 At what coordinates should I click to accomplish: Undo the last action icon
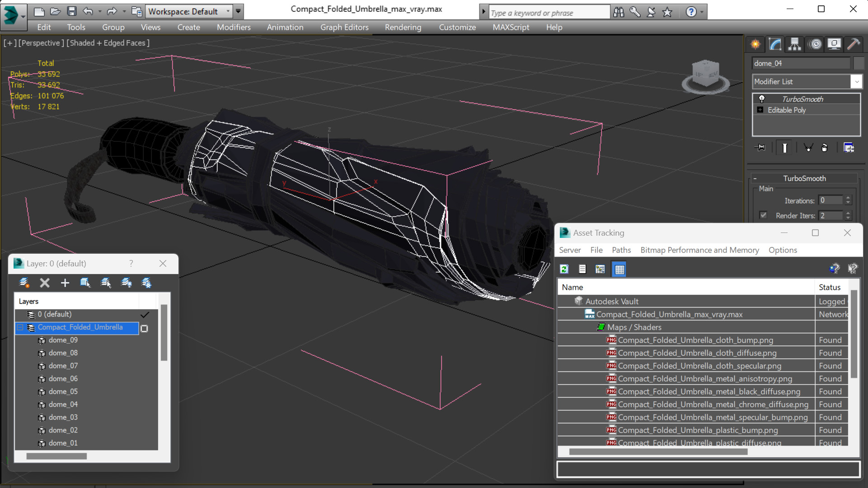88,11
